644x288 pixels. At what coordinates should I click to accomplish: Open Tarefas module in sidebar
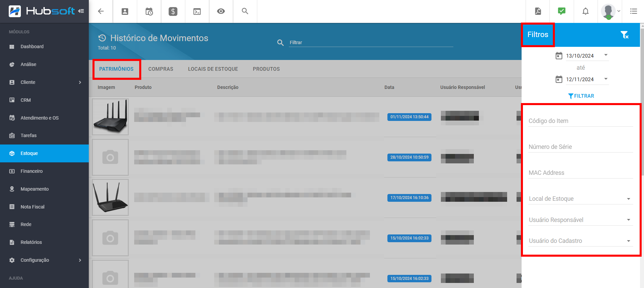(x=44, y=135)
